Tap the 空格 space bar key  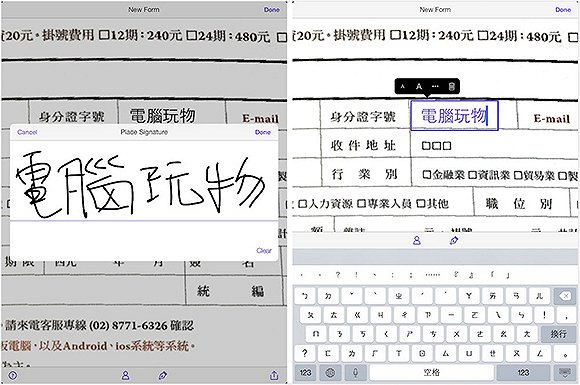coord(431,372)
